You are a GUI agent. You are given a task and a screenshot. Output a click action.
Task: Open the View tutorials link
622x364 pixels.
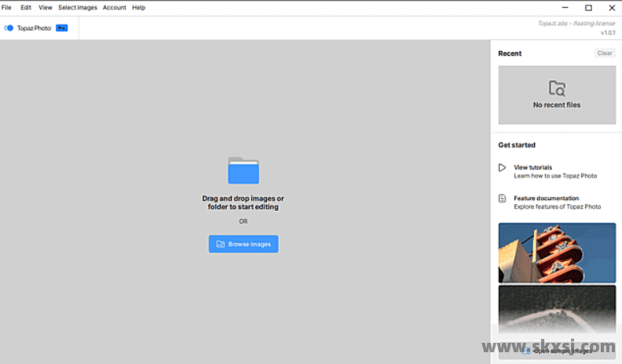coord(532,167)
